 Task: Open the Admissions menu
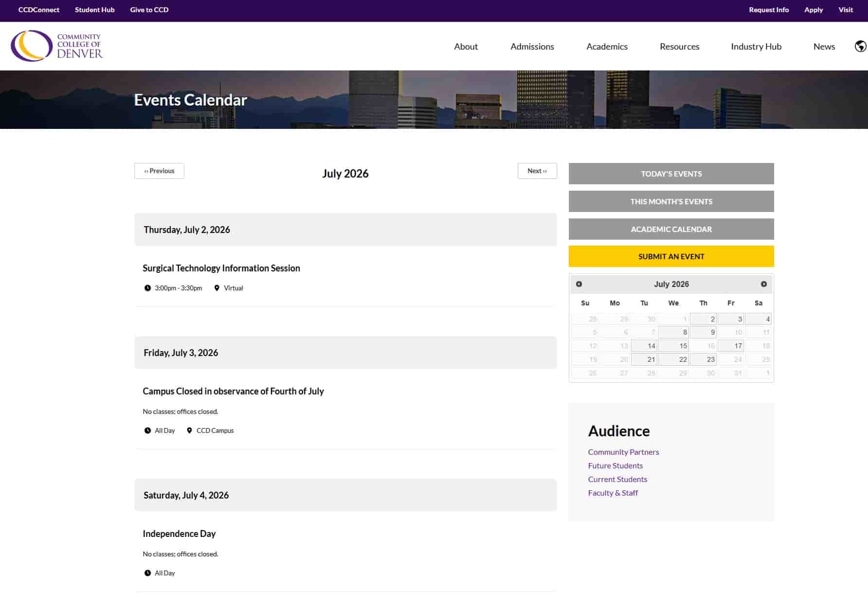tap(532, 46)
